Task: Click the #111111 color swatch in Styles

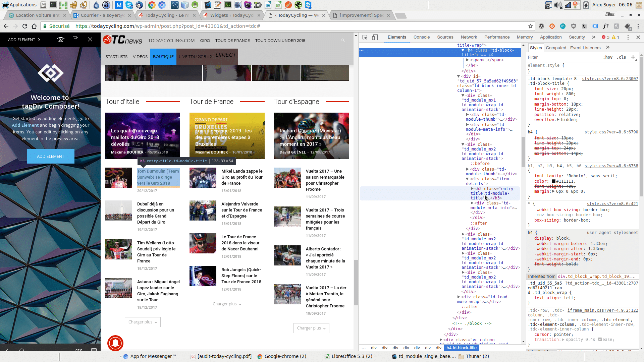Action: pyautogui.click(x=553, y=181)
